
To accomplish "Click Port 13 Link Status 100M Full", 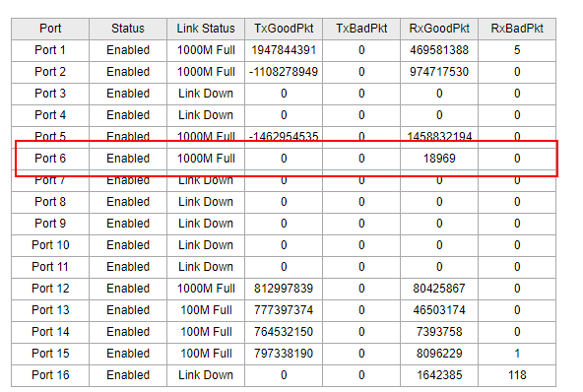I will coord(206,310).
